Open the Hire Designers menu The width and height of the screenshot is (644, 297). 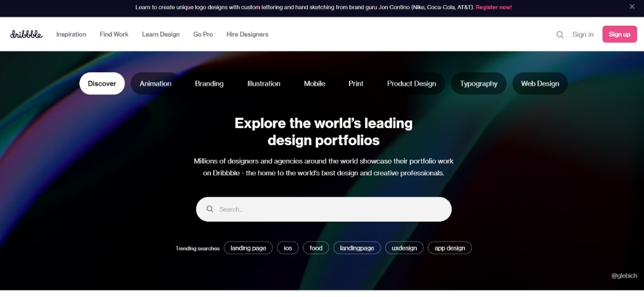click(247, 35)
